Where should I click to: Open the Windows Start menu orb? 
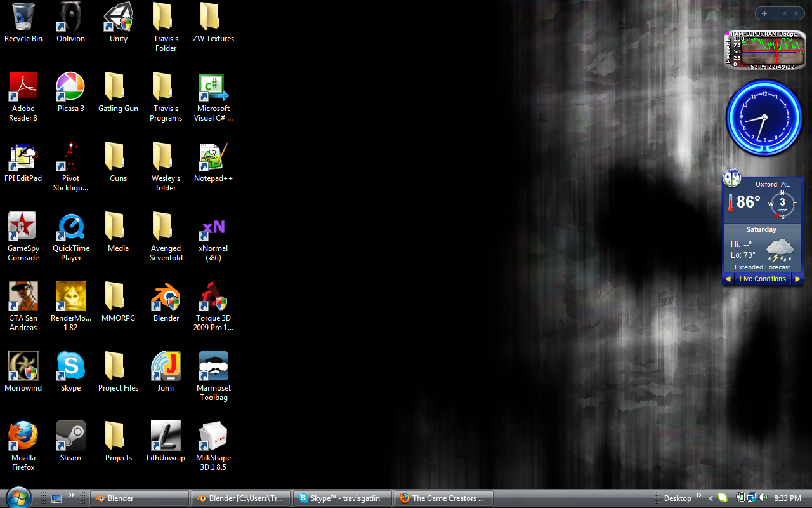pos(18,497)
